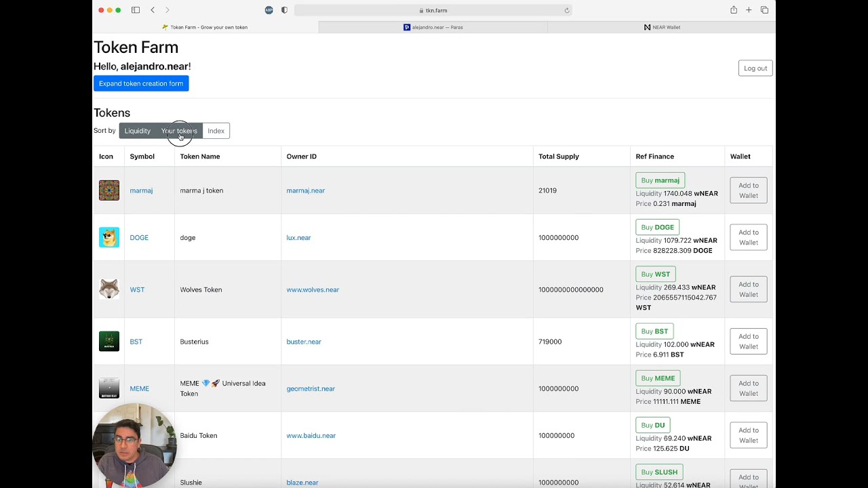Click the Wolves Token wolf thumbnail
868x488 pixels.
tap(109, 289)
